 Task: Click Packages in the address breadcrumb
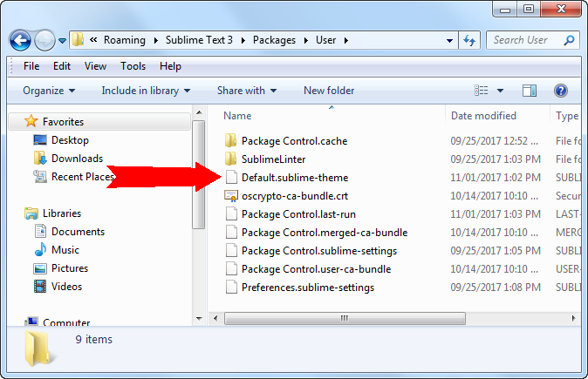[284, 40]
